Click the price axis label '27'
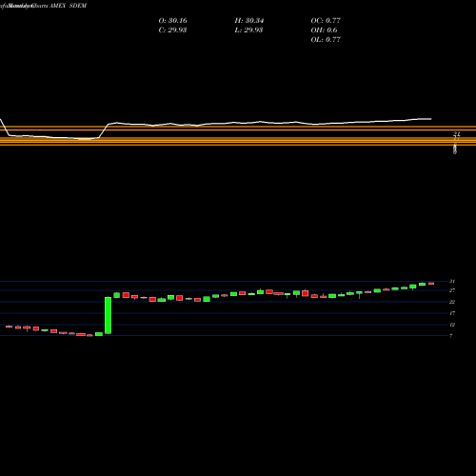Image resolution: width=476 pixels, height=476 pixels. click(x=452, y=290)
